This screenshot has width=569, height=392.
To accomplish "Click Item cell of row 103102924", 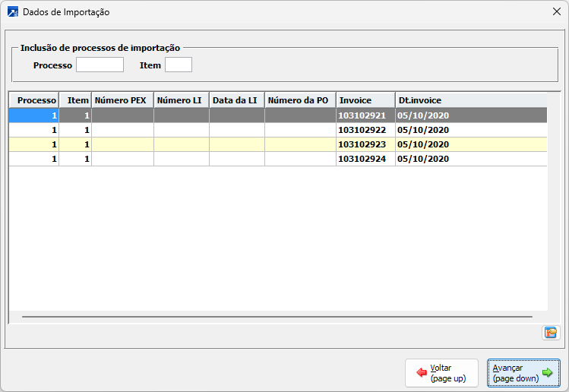I will (75, 159).
